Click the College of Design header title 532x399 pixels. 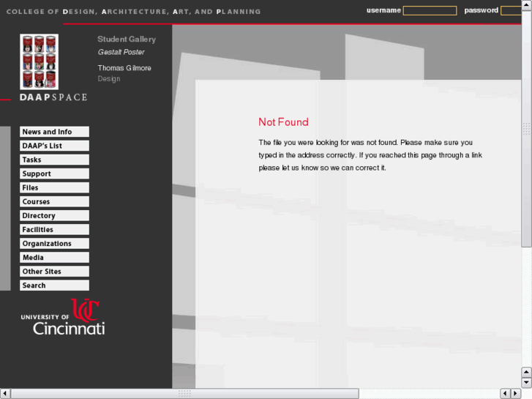coord(134,12)
